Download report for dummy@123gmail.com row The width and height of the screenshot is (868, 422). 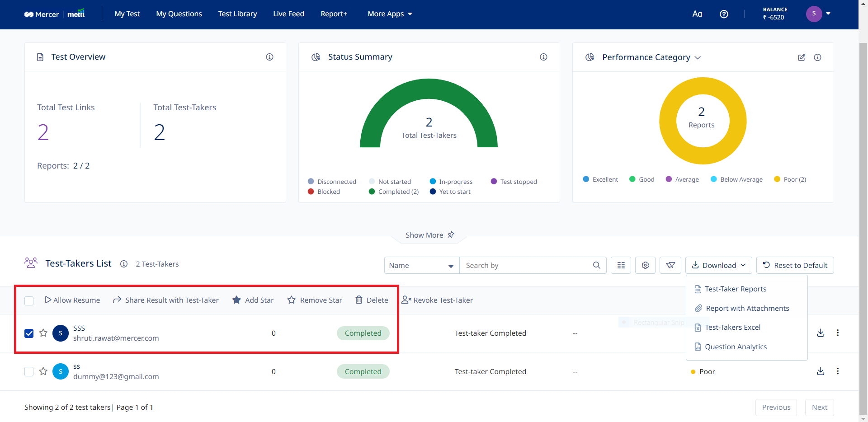click(x=821, y=371)
